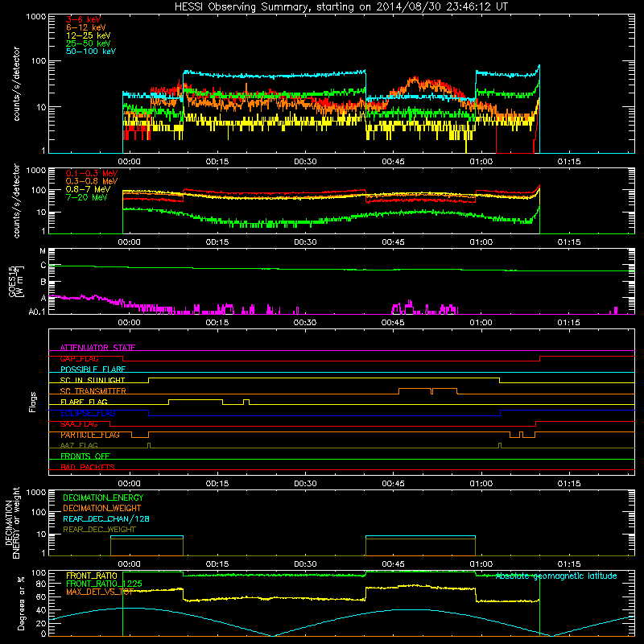Select the SC_TRANSMITTER flag label
Viewport: 644px width, 644px height.
93,391
